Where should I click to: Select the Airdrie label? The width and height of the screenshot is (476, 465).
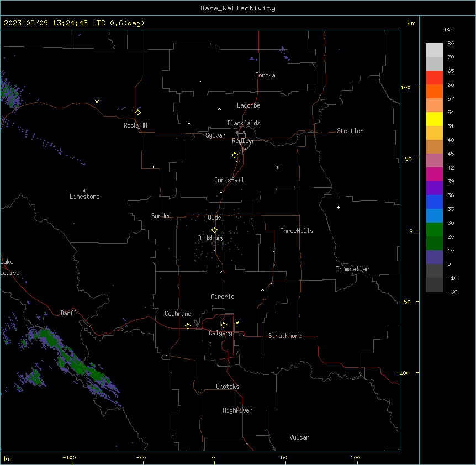tap(223, 297)
